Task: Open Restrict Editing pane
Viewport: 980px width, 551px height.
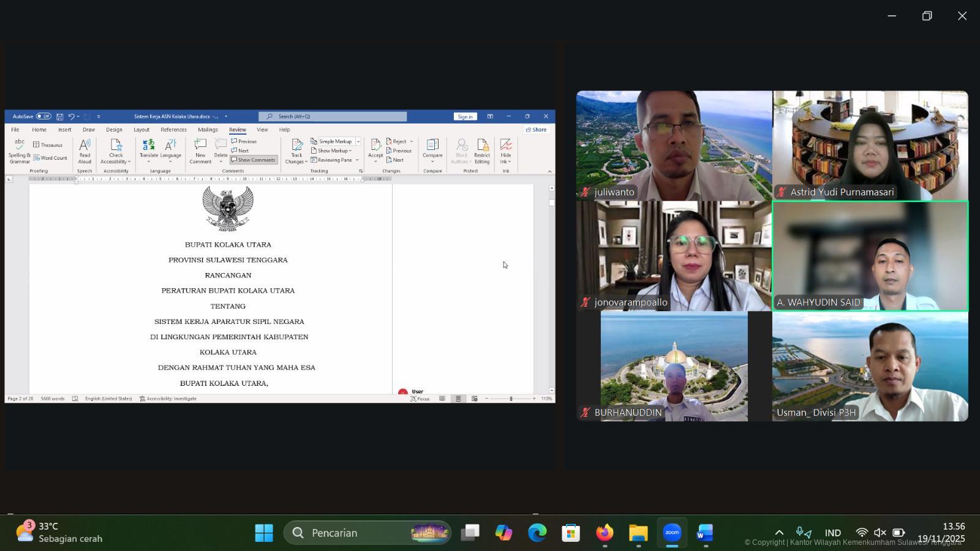Action: (x=482, y=147)
